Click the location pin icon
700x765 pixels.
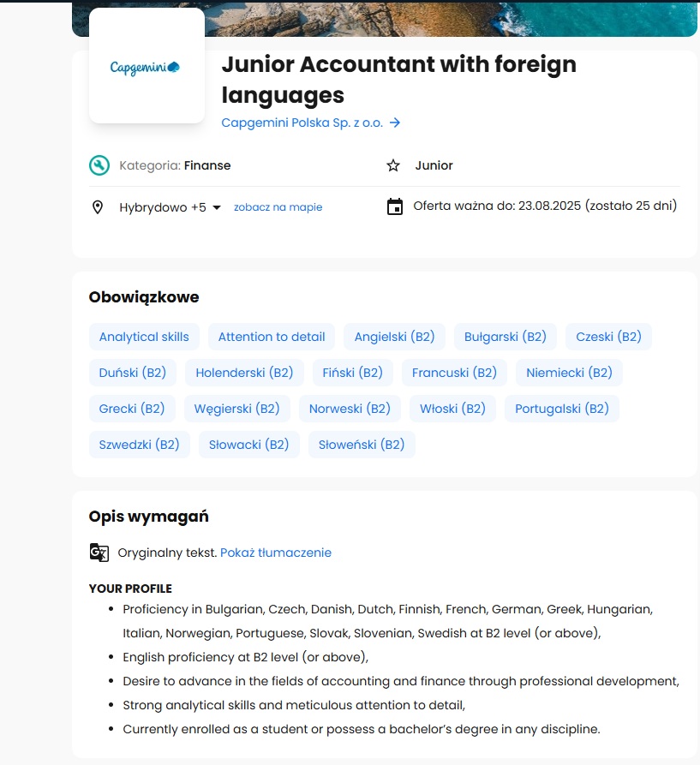(98, 207)
